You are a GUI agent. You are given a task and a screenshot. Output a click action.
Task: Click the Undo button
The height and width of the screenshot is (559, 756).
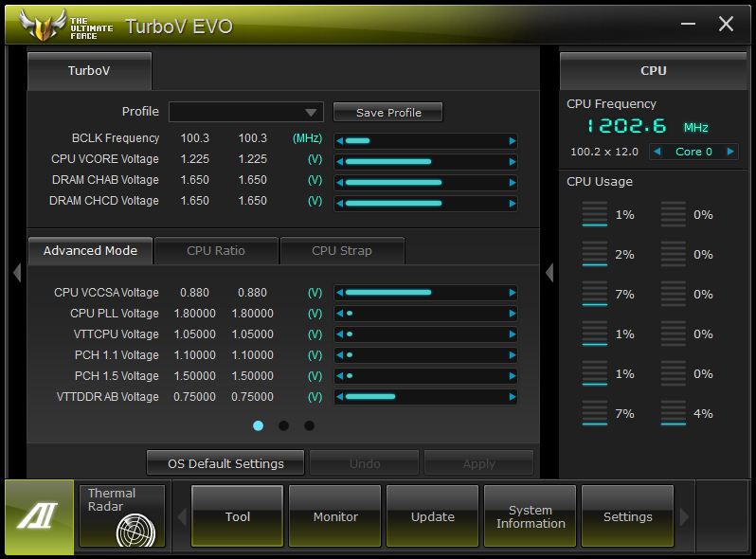pos(365,463)
